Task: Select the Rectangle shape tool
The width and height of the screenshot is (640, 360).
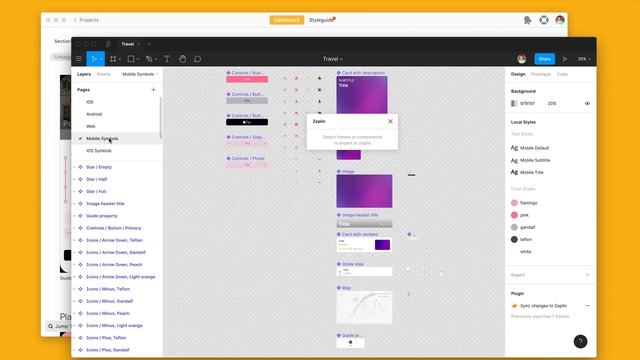Action: [131, 59]
